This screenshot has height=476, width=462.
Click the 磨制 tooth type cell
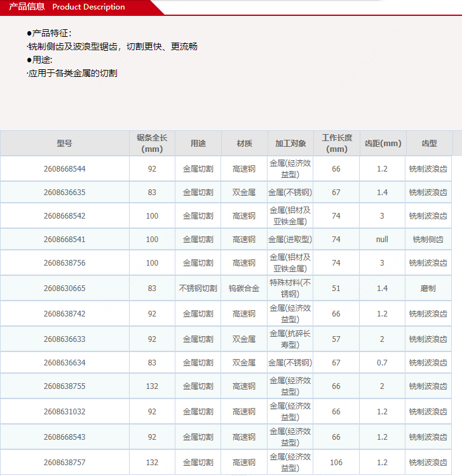(x=428, y=289)
